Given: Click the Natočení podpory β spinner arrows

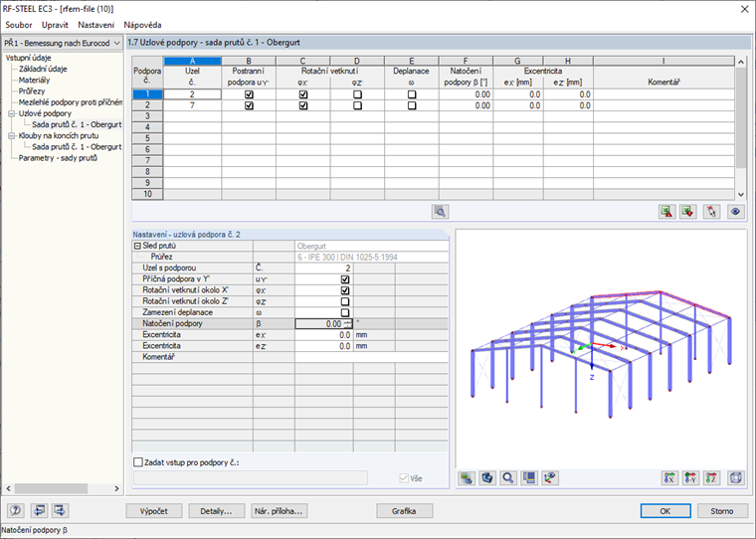Looking at the screenshot, I should pyautogui.click(x=348, y=324).
